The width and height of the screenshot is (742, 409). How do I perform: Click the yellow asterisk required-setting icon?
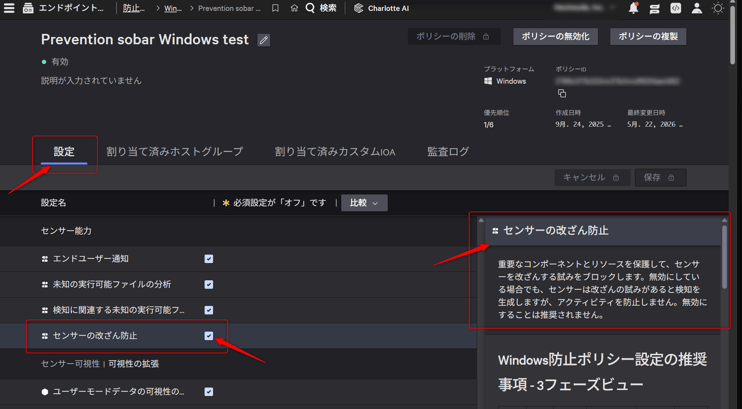226,203
